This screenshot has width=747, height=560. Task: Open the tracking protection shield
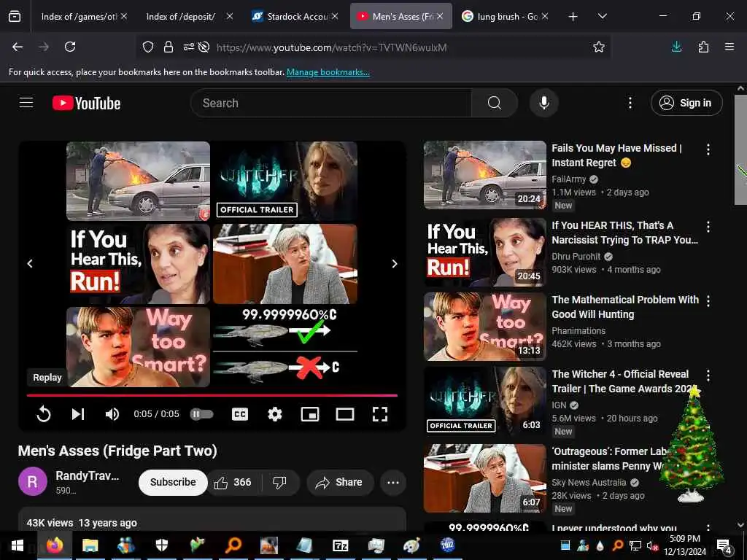pyautogui.click(x=148, y=47)
